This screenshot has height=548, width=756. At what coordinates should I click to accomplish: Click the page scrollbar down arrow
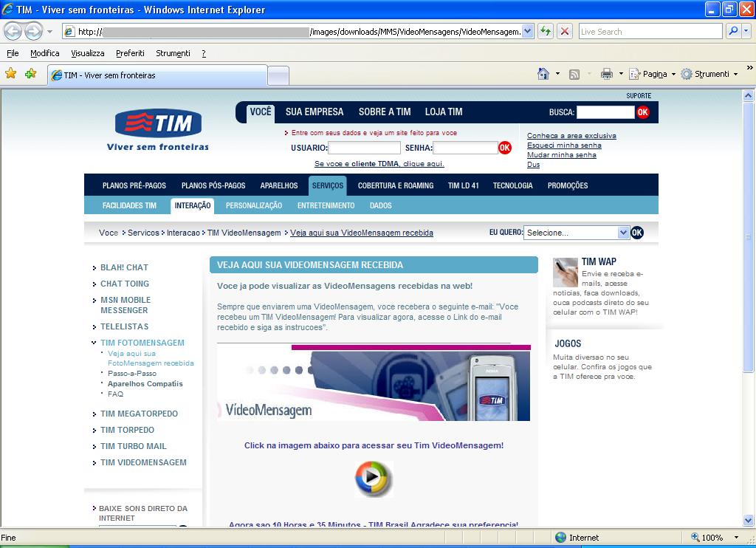click(x=749, y=521)
